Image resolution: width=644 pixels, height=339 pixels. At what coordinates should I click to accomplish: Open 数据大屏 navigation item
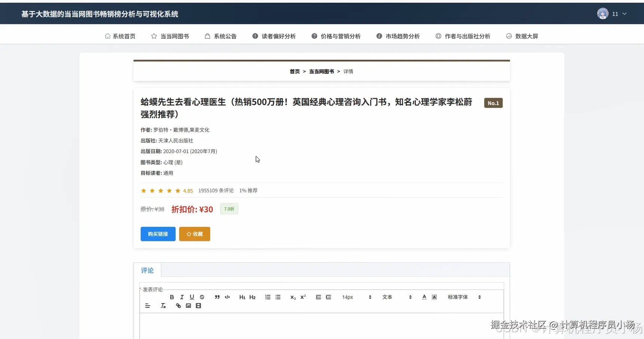tap(522, 36)
